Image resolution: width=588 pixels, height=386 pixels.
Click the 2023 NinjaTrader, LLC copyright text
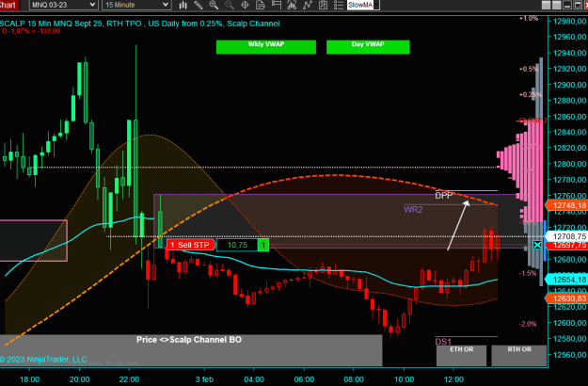(43, 359)
